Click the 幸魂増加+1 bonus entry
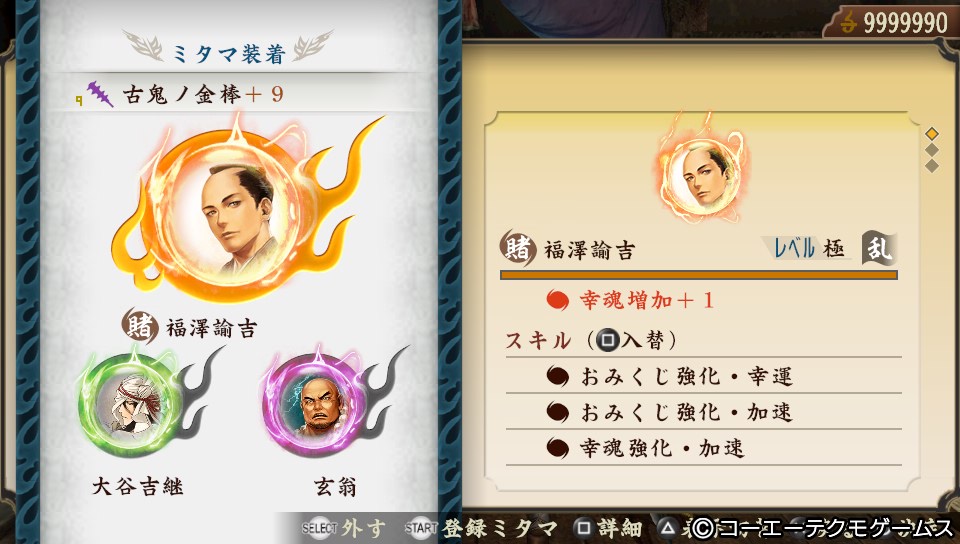 click(631, 300)
